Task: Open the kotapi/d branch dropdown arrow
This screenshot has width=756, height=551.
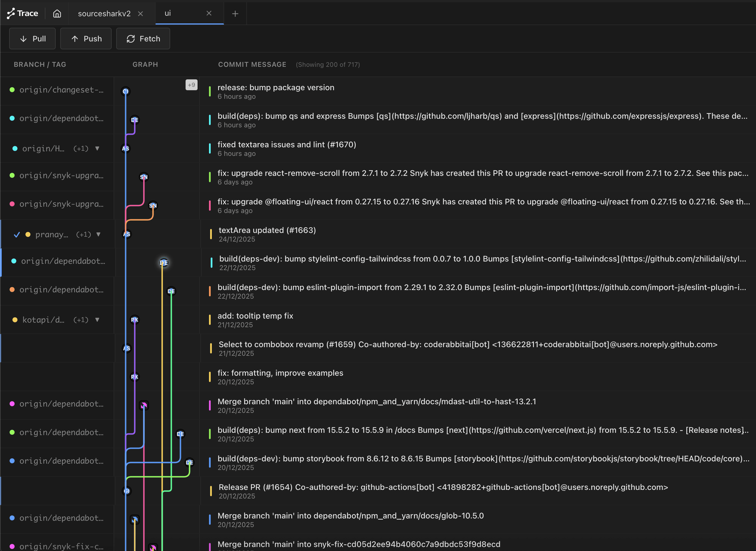Action: pos(97,319)
